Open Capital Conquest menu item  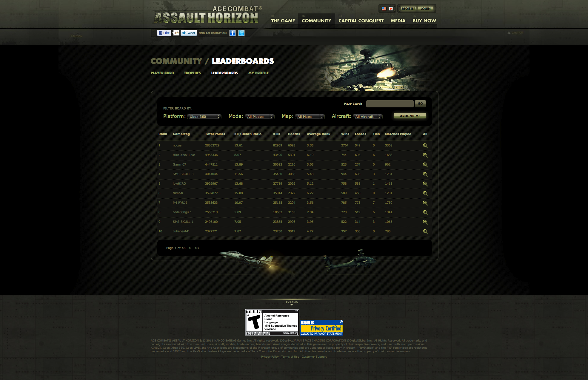coord(361,21)
